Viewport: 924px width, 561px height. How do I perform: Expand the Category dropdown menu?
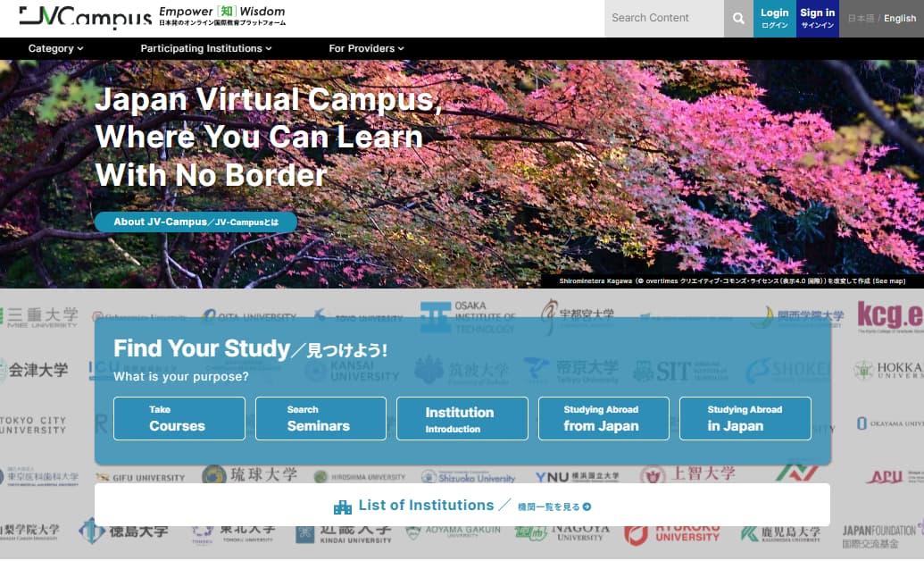[x=55, y=48]
